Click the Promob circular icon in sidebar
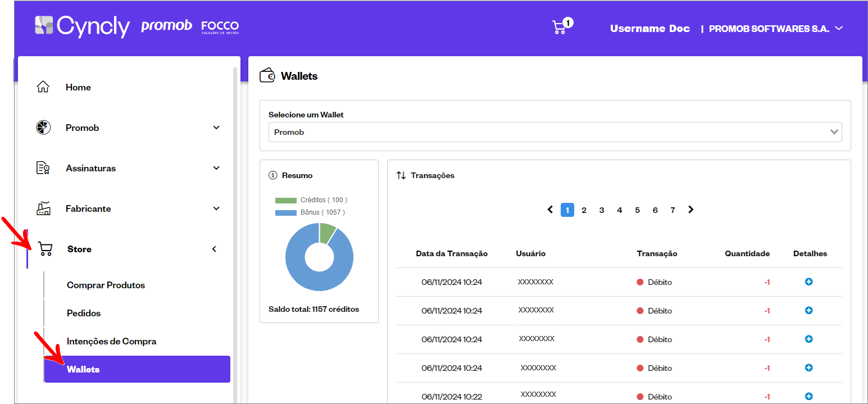Image resolution: width=868 pixels, height=404 pixels. click(x=43, y=128)
